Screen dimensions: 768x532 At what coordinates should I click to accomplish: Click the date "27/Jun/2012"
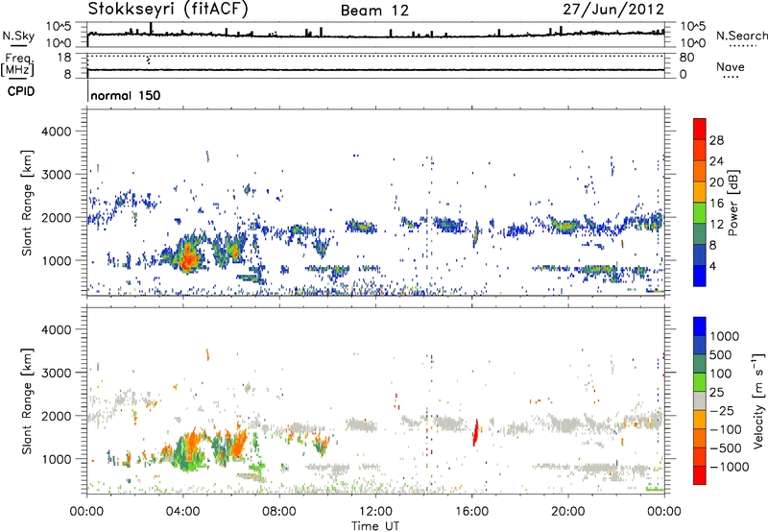pyautogui.click(x=613, y=9)
